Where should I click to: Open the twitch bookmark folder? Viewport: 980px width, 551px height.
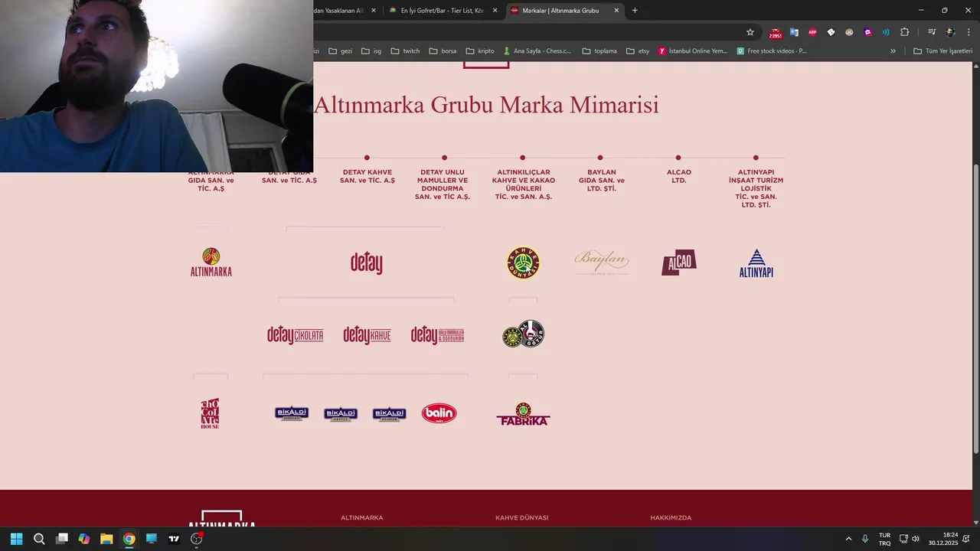click(405, 51)
